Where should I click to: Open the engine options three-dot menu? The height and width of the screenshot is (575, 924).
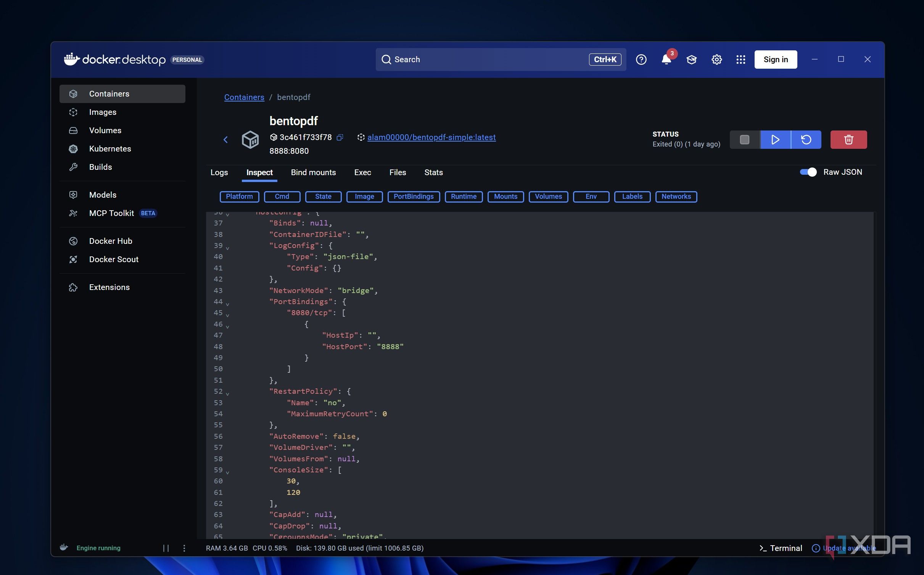[184, 548]
